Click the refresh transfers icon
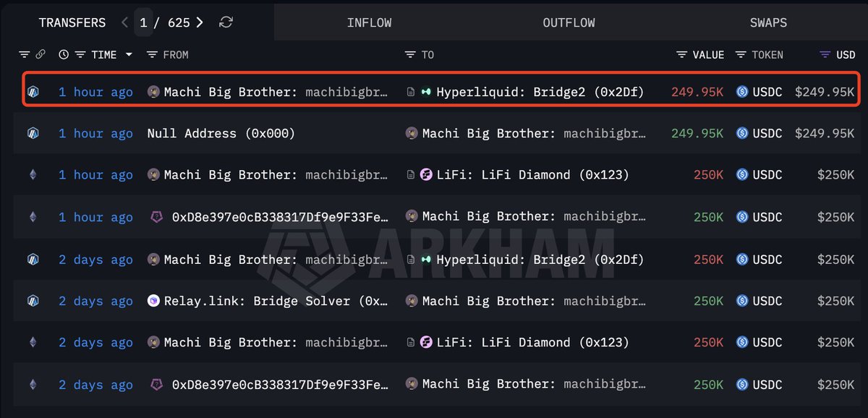This screenshot has width=868, height=418. [226, 22]
